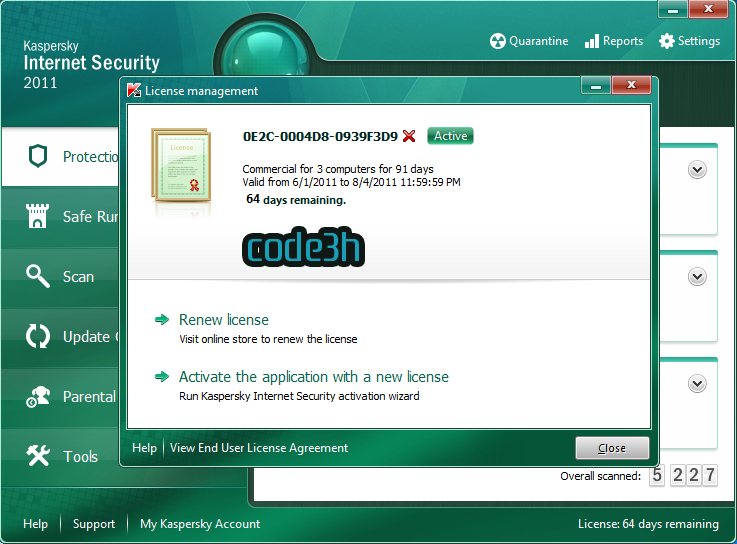Open My Kaspersky Account link

[x=200, y=524]
